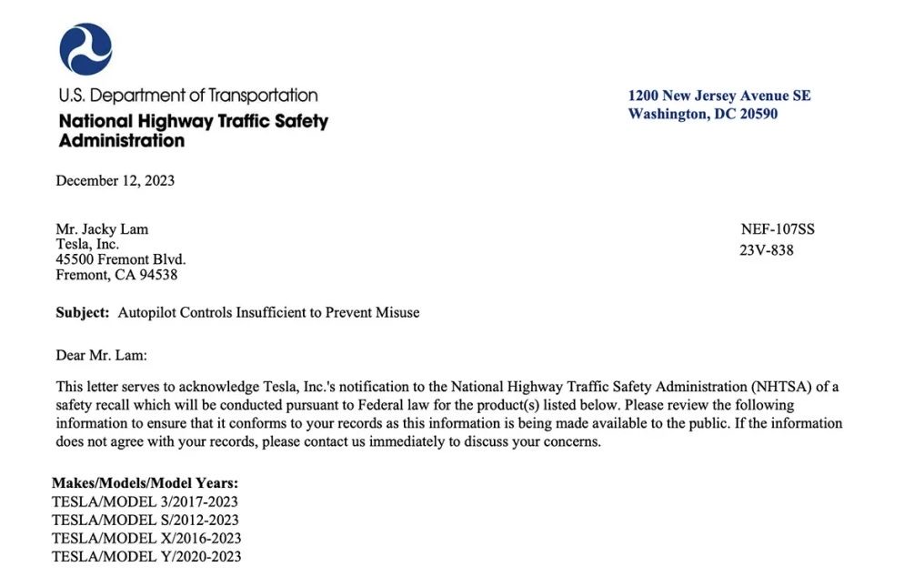This screenshot has height=577, width=924.
Task: Click the bold Subject: label
Action: [83, 313]
